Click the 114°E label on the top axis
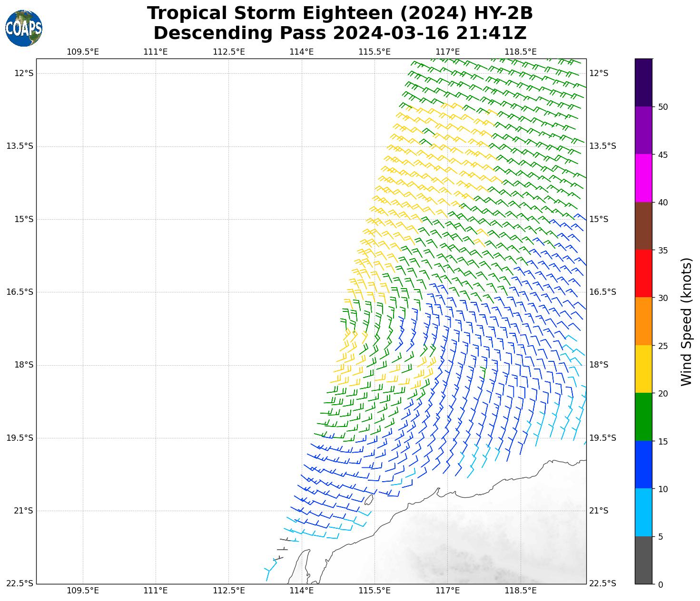700x601 pixels. 301,51
